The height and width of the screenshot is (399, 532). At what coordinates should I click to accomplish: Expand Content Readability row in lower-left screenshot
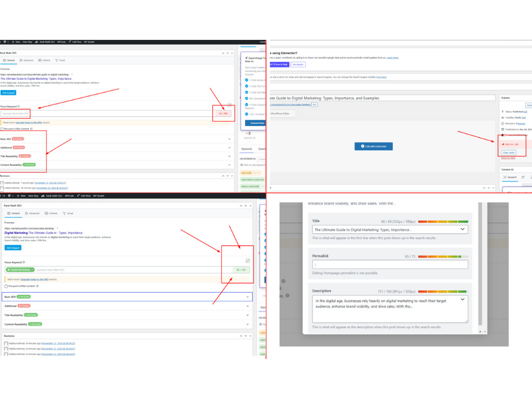coord(127,324)
